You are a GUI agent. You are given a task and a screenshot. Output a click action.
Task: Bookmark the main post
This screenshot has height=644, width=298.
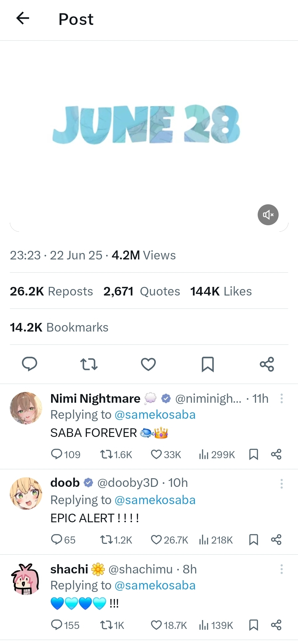click(207, 364)
